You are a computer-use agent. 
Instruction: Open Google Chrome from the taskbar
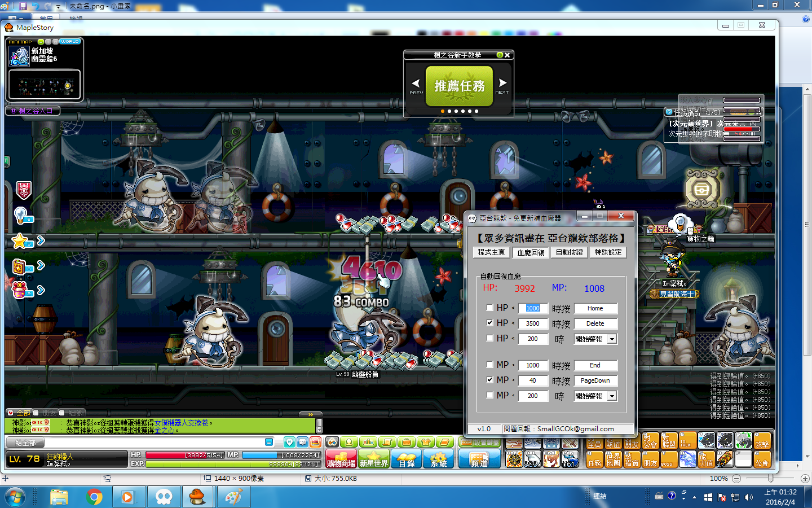pyautogui.click(x=94, y=497)
